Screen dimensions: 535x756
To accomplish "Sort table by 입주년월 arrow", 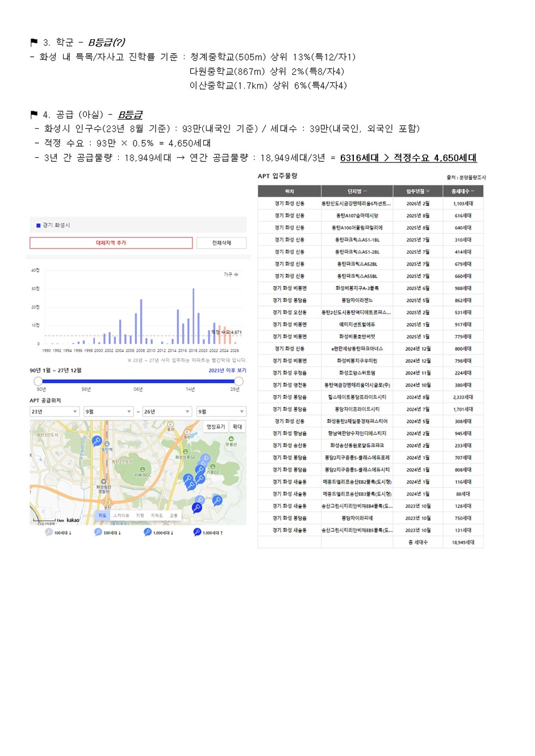I will (428, 191).
